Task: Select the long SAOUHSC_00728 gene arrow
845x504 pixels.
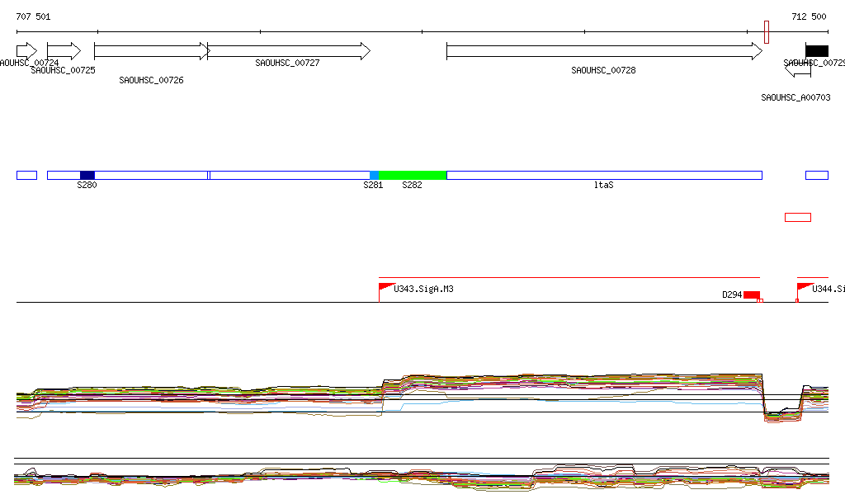Action: (x=604, y=51)
